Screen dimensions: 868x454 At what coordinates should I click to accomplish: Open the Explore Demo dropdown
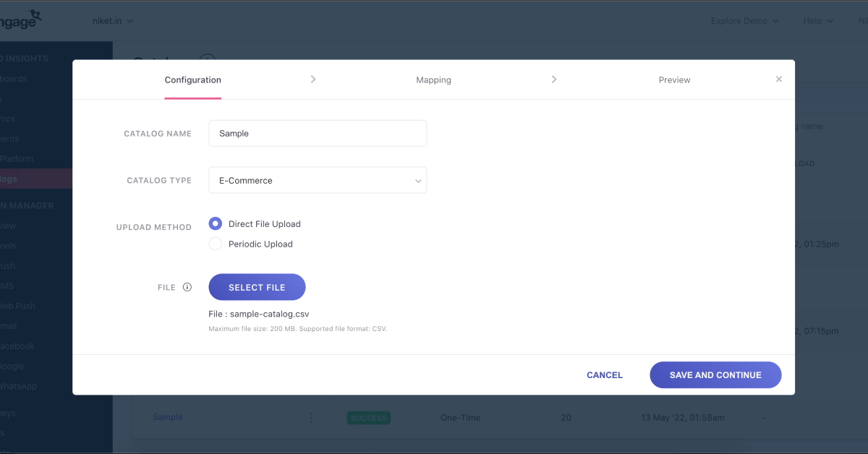(744, 21)
